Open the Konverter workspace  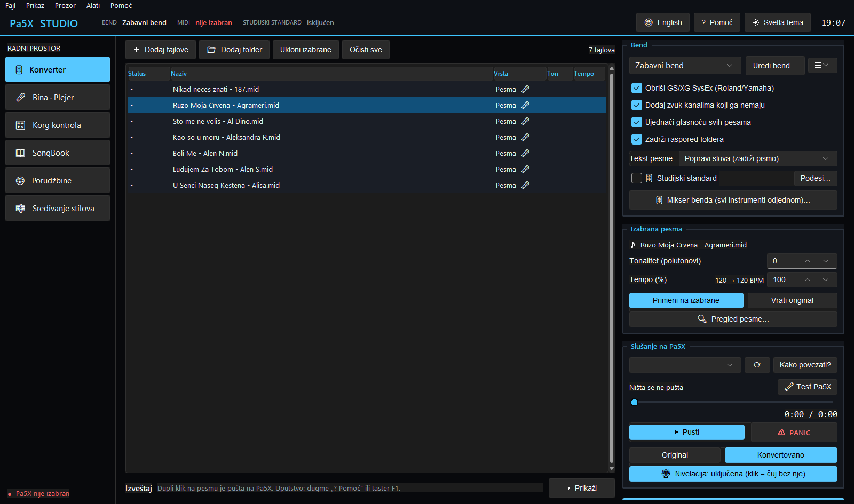[58, 69]
